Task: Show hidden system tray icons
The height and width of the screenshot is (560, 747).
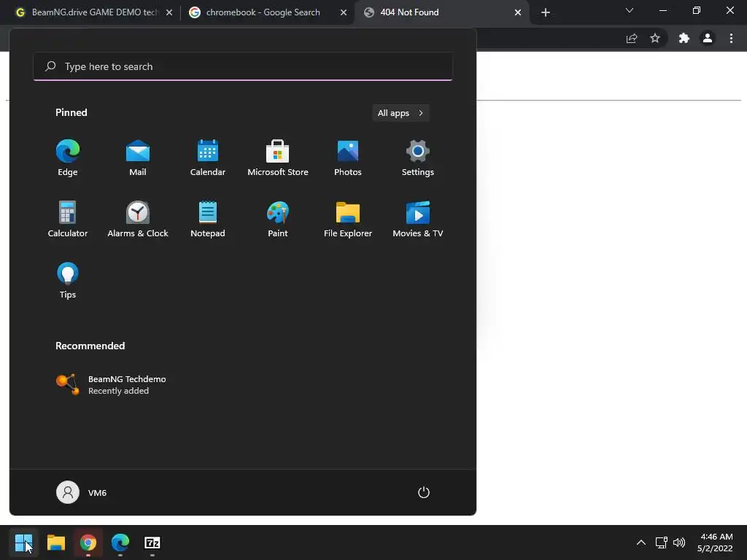Action: point(641,542)
